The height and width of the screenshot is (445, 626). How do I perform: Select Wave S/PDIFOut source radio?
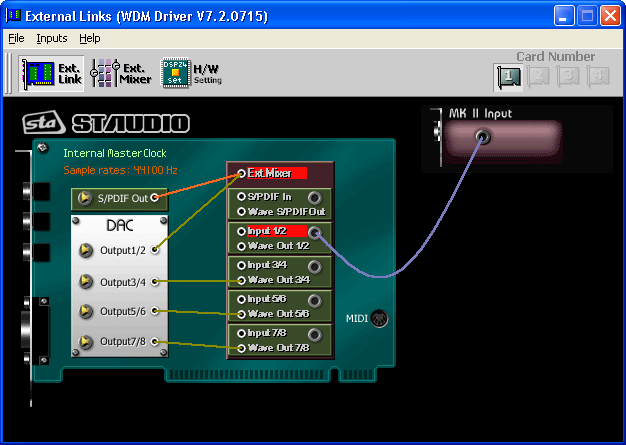pos(241,212)
